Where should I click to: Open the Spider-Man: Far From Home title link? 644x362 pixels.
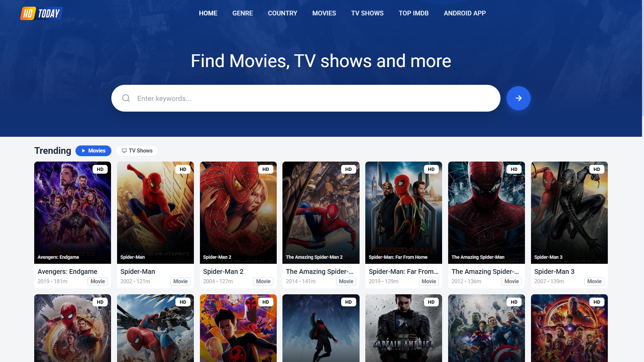point(403,271)
